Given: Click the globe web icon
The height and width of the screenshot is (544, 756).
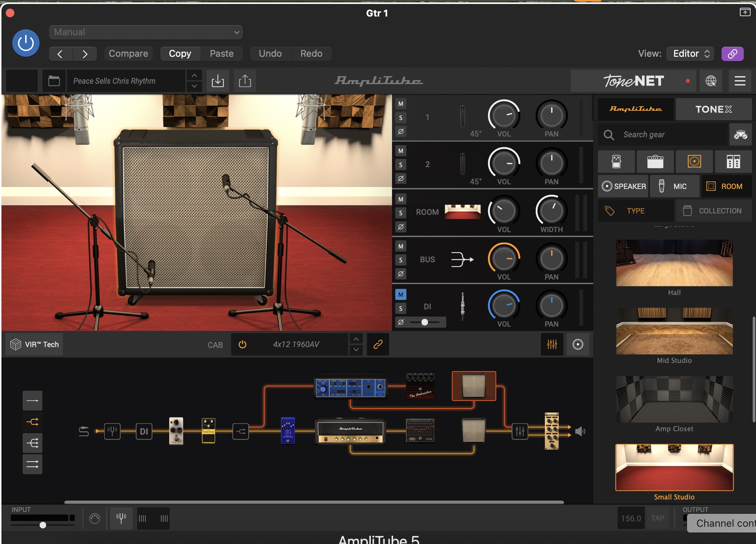Looking at the screenshot, I should point(711,81).
